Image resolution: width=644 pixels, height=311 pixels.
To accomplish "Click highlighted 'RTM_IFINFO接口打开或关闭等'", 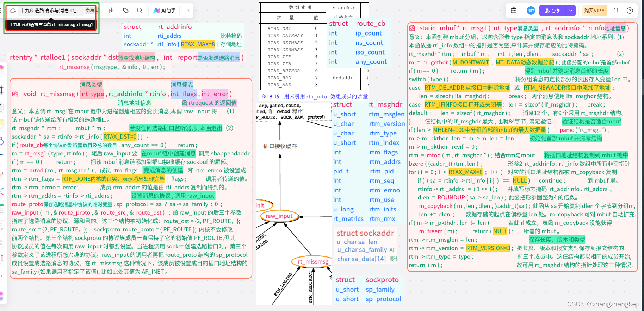I will tap(463, 104).
